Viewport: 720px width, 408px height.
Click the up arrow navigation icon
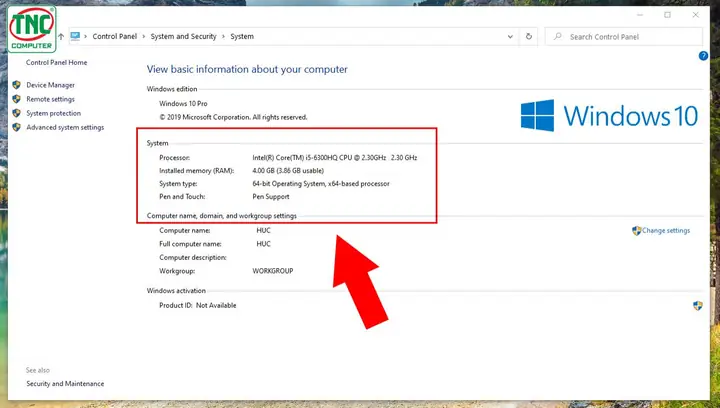[61, 36]
